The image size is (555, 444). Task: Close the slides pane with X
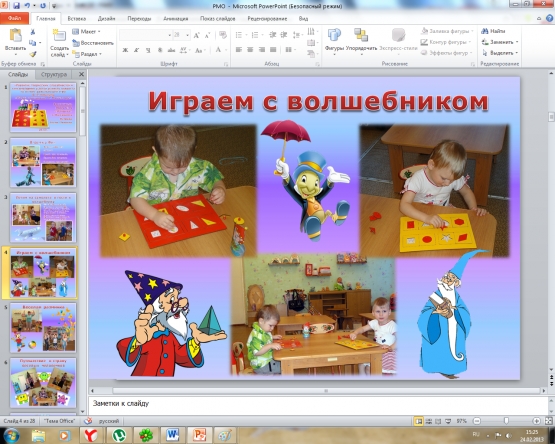pos(81,74)
